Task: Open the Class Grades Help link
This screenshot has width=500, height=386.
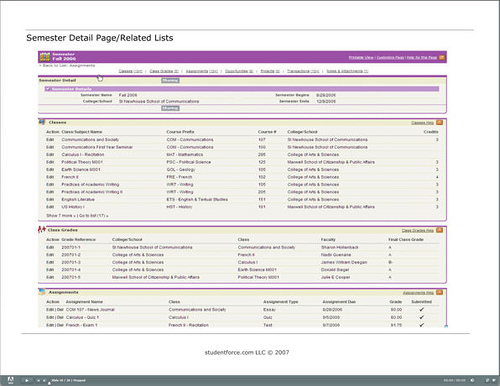Action: [x=418, y=231]
